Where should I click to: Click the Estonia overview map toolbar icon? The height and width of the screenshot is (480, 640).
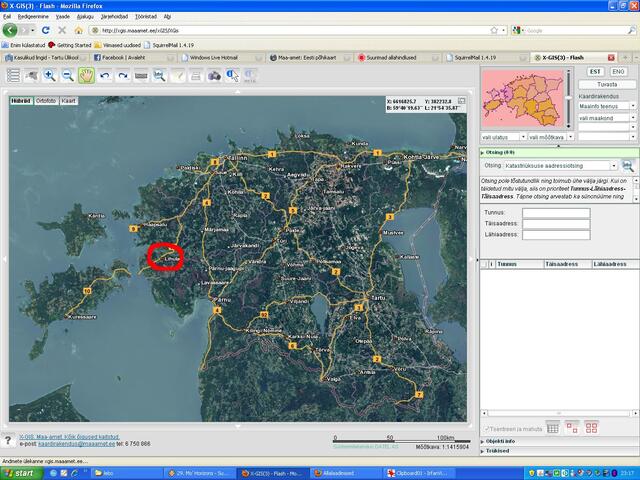(31, 76)
